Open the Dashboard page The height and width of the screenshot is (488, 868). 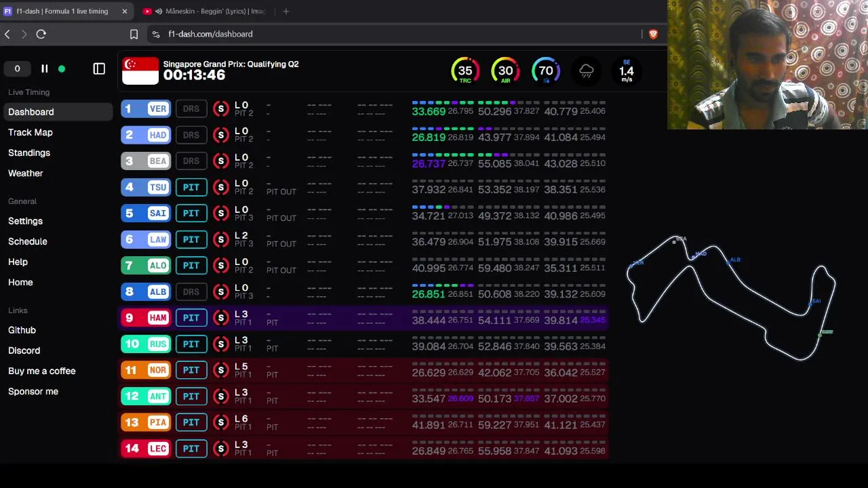(x=57, y=112)
